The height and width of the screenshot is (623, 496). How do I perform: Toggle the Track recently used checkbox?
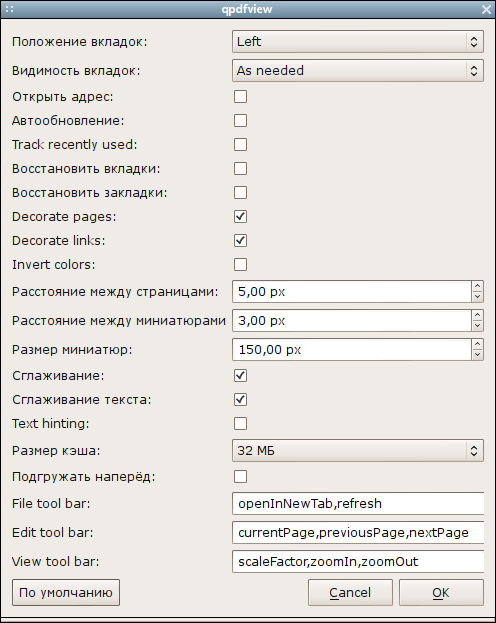(240, 145)
